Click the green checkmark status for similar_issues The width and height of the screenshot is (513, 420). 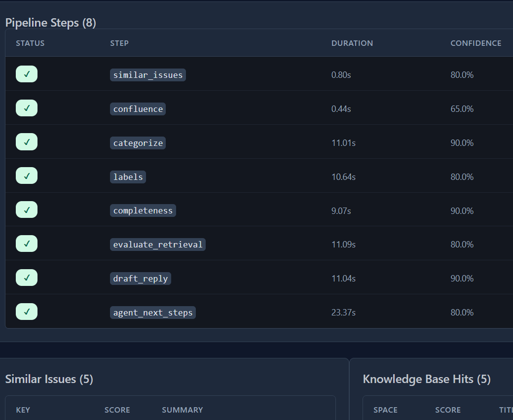pyautogui.click(x=27, y=74)
